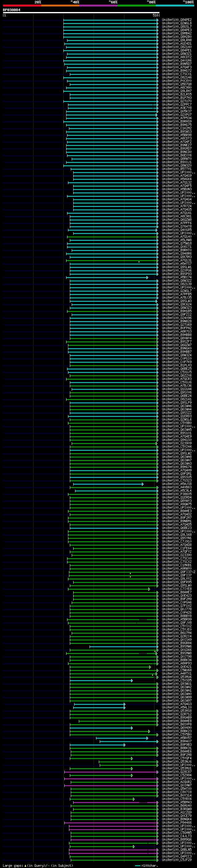The width and height of the screenshot is (197, 868).
Task: Select hit label UniRef100_C7IYE8
Action: click(177, 589)
